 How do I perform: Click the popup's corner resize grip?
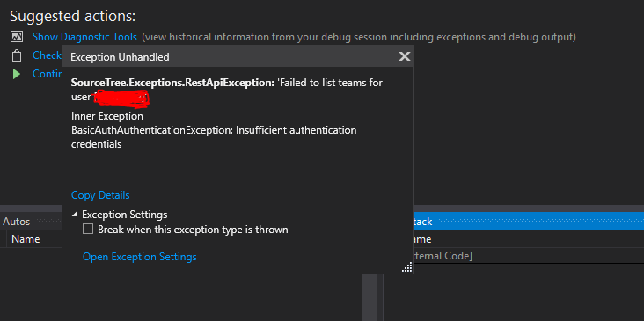407,267
